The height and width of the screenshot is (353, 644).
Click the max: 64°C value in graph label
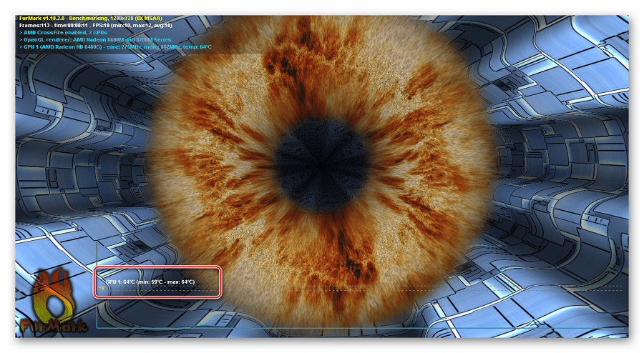179,282
